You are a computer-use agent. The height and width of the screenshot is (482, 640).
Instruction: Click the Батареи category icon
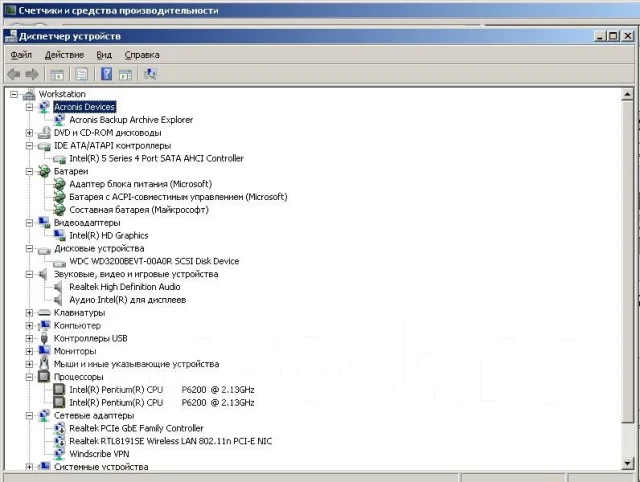44,171
